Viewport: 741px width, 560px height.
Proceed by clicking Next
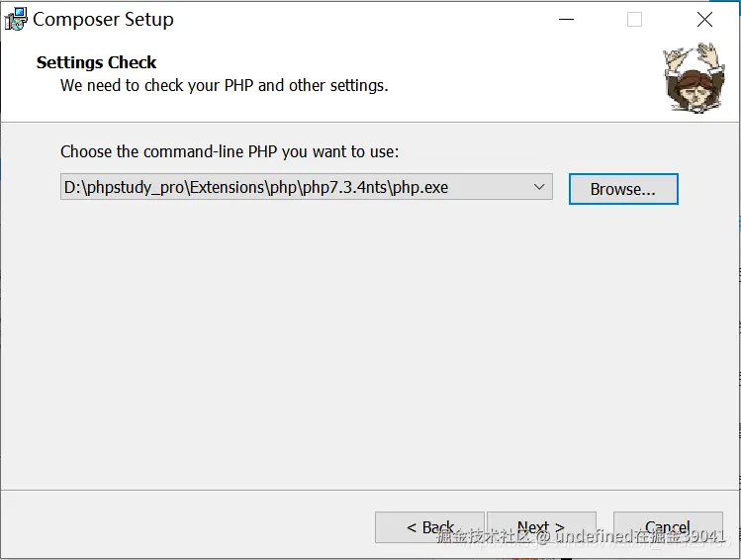click(x=541, y=527)
